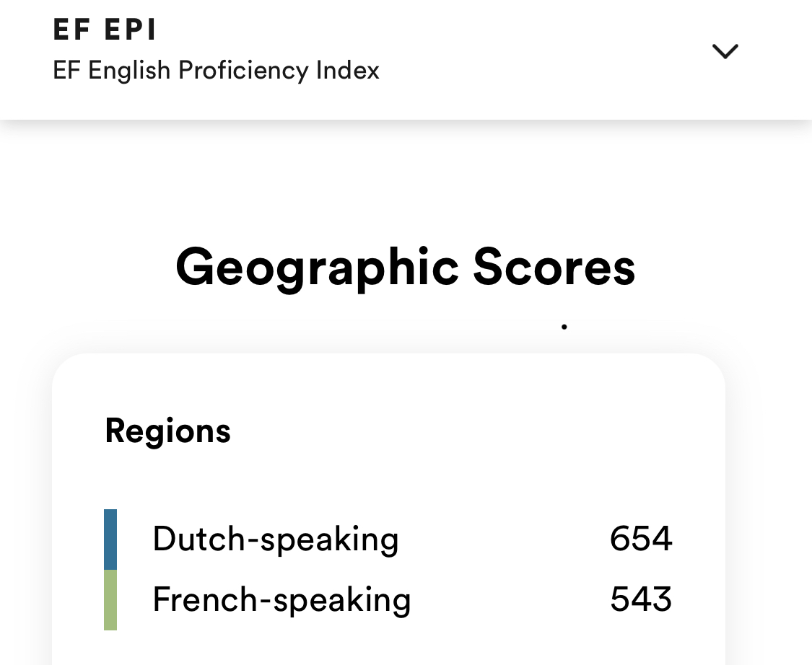
Task: Click the small dot below Scores
Action: coord(564,327)
